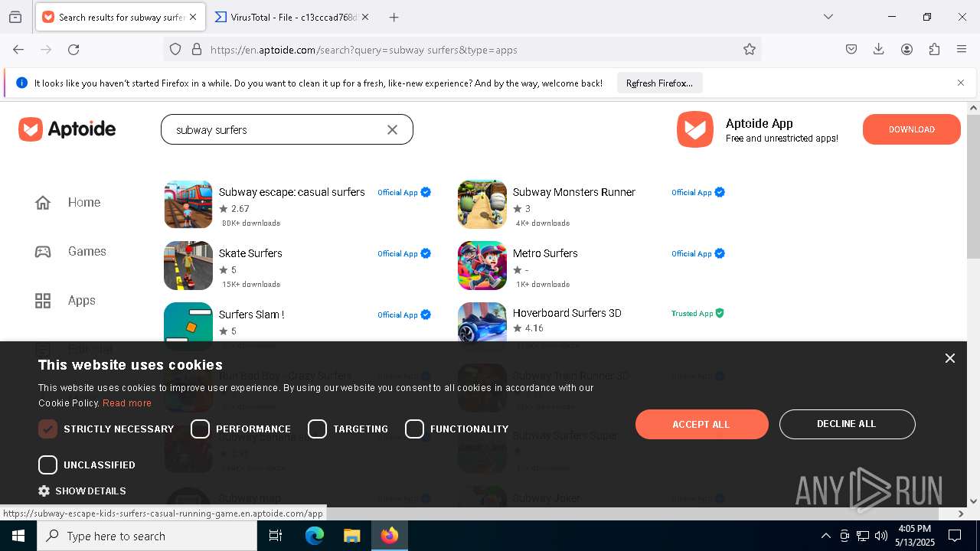Screen dimensions: 980x551
Task: Decline all cookies
Action: (x=847, y=424)
